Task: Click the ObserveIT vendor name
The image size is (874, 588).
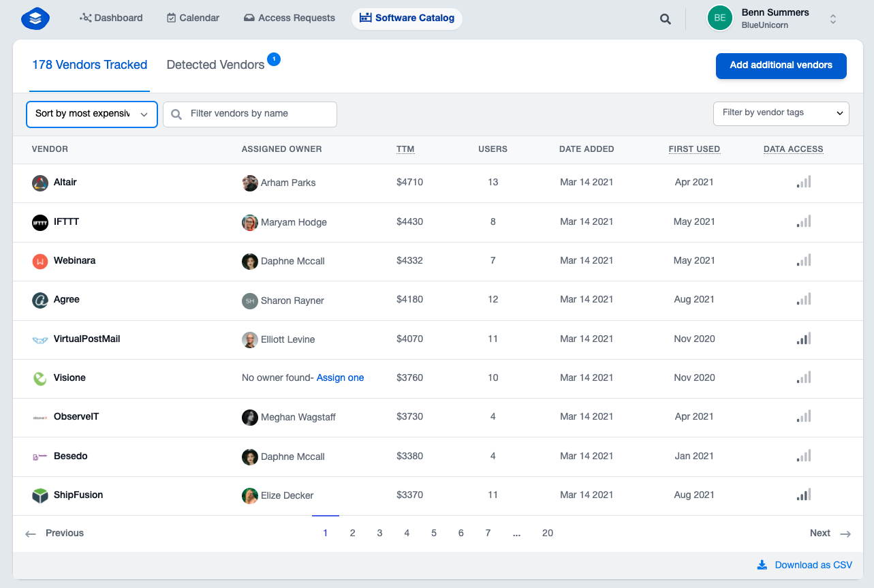Action: 76,416
